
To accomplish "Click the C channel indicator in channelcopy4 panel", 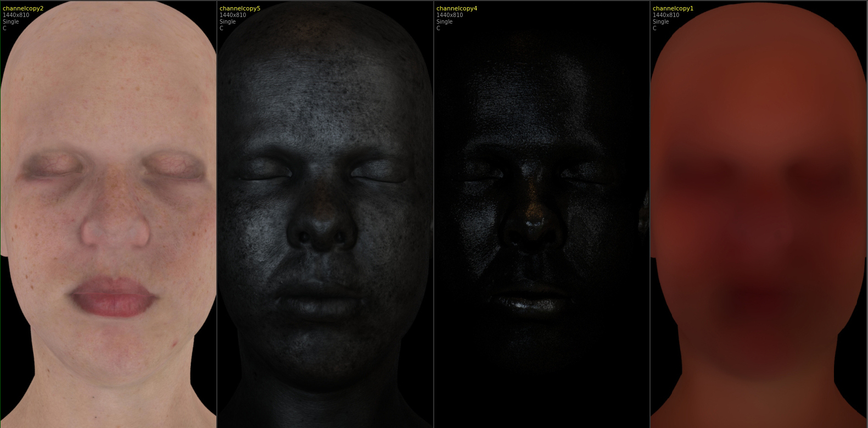I will pos(439,29).
